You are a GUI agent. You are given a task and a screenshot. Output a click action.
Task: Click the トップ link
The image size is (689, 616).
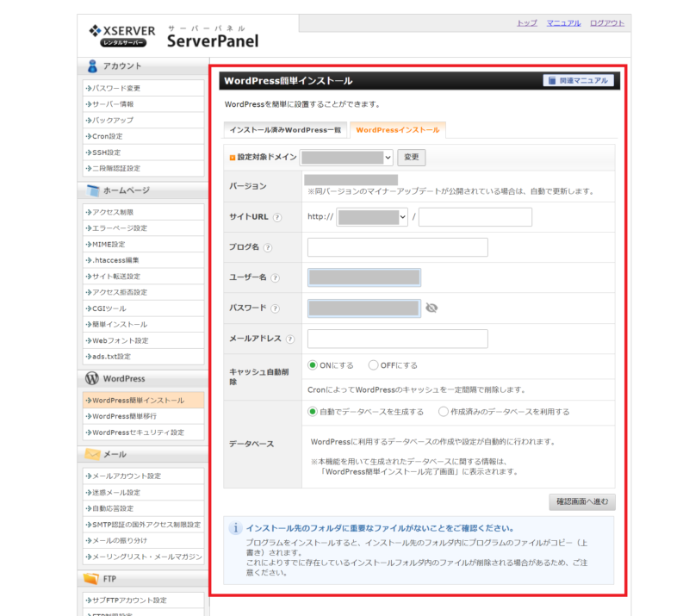click(527, 23)
